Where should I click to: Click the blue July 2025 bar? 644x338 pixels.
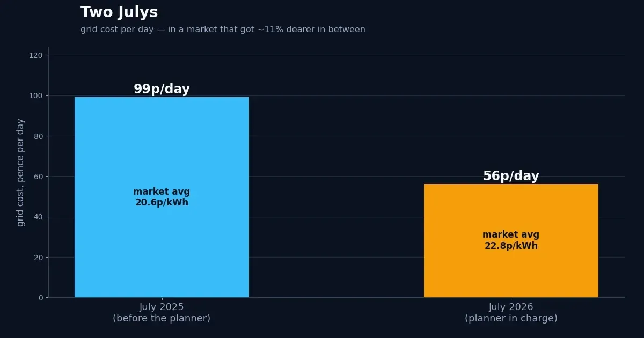(x=162, y=197)
